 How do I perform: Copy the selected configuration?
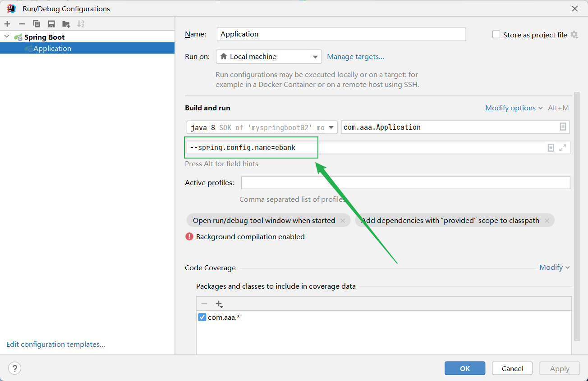pos(37,24)
